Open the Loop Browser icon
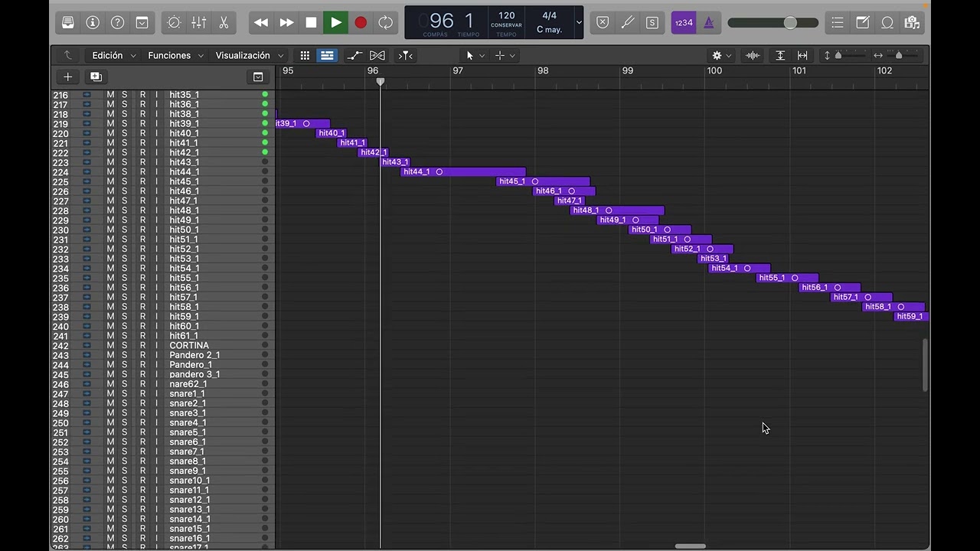This screenshot has width=980, height=551. tap(887, 23)
